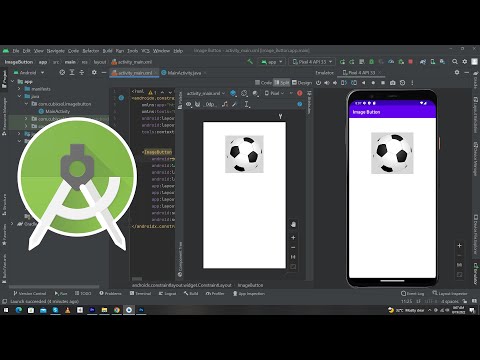Open the VCS menu
This screenshot has height=360, width=480.
145,51
